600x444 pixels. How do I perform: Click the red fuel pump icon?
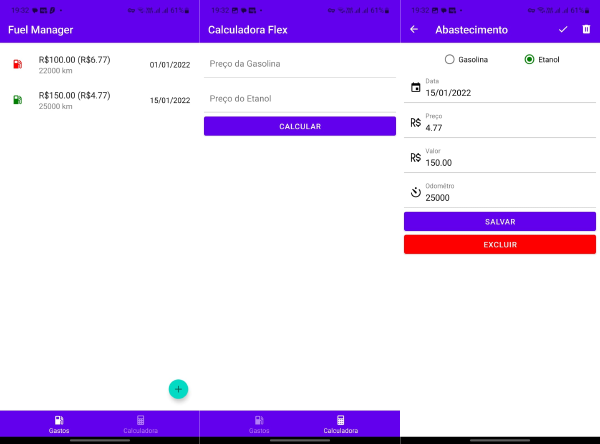click(18, 65)
